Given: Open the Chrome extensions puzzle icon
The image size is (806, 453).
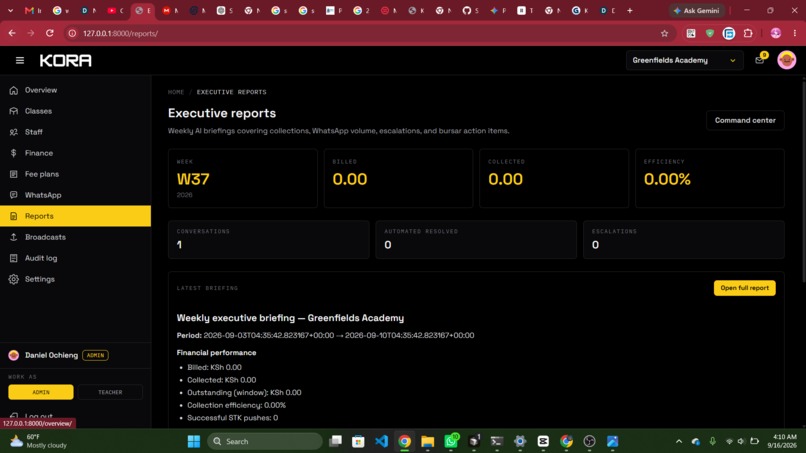Looking at the screenshot, I should (748, 33).
